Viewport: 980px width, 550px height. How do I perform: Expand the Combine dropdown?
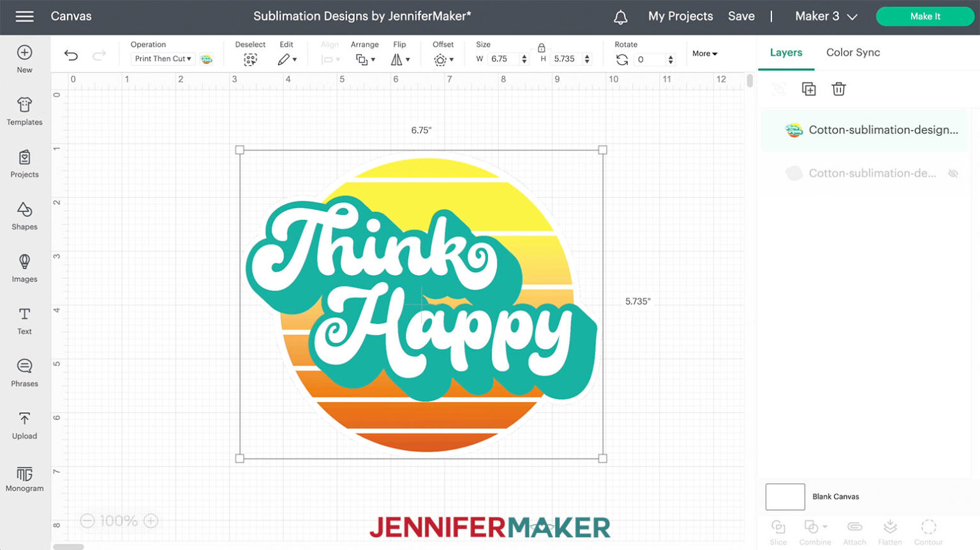click(x=815, y=532)
